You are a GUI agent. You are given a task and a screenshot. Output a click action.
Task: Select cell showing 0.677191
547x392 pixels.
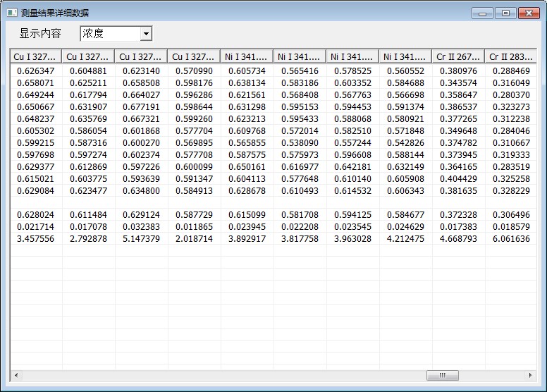pos(141,107)
